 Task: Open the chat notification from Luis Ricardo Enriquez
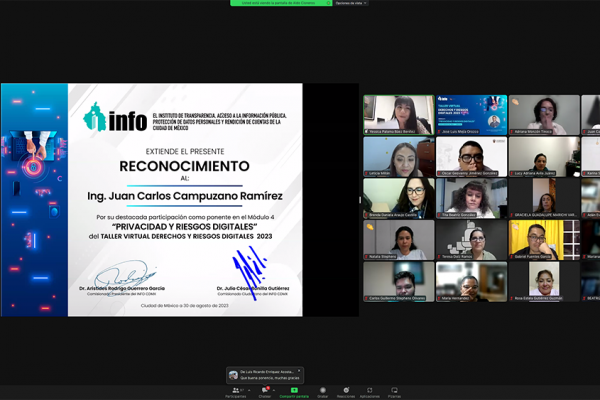tap(265, 375)
